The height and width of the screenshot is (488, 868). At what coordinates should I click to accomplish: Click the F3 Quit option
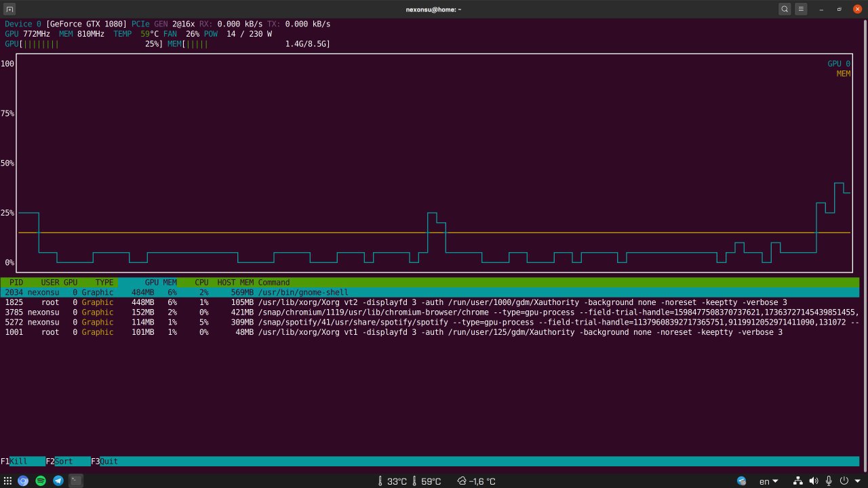[x=104, y=462]
